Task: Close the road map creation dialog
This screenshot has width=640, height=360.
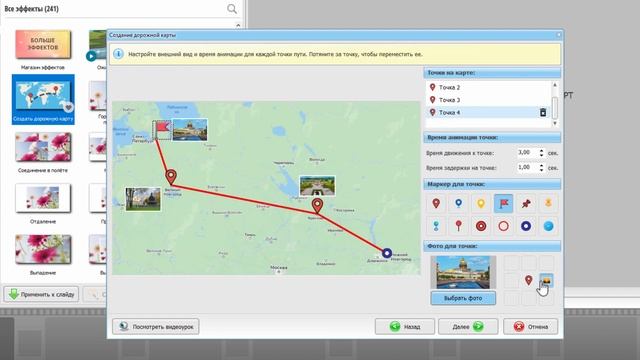Action: click(559, 35)
